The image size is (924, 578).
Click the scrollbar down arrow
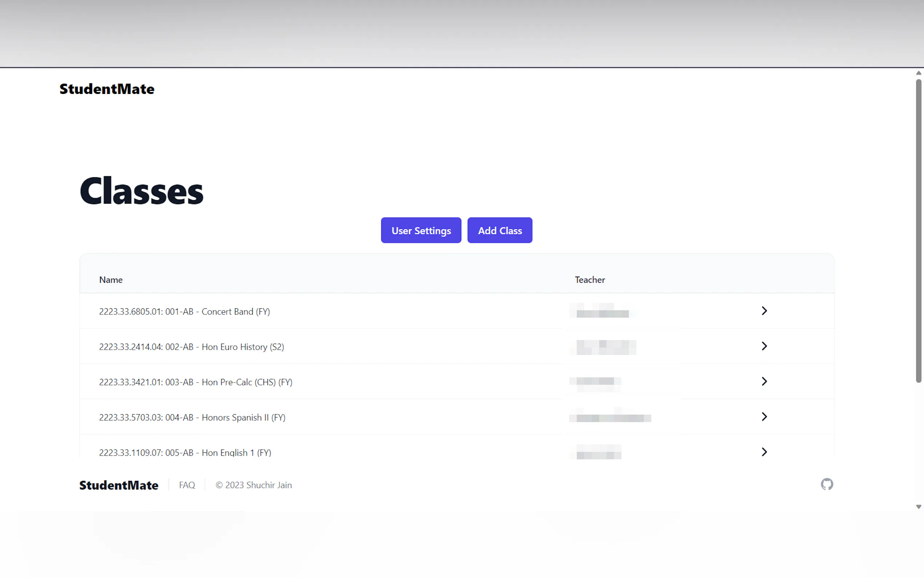coord(919,507)
